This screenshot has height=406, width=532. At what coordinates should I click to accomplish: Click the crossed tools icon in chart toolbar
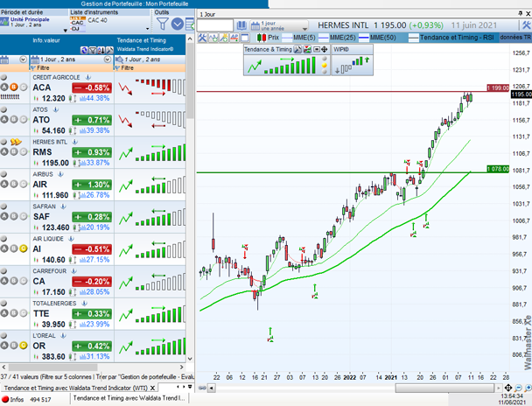[x=202, y=38]
